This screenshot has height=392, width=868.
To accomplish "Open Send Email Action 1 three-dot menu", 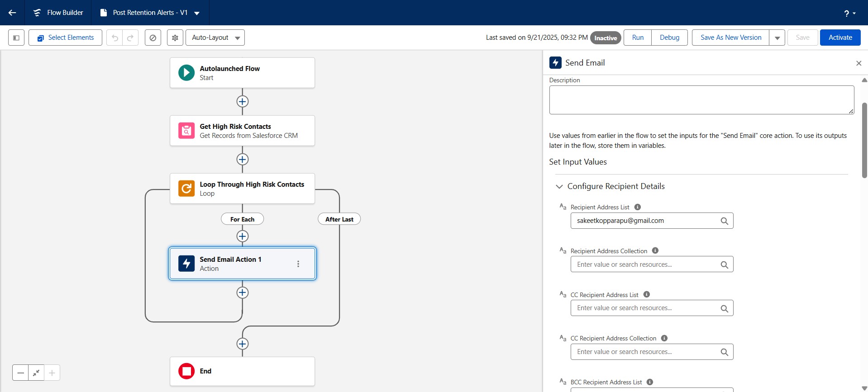I will tap(298, 264).
